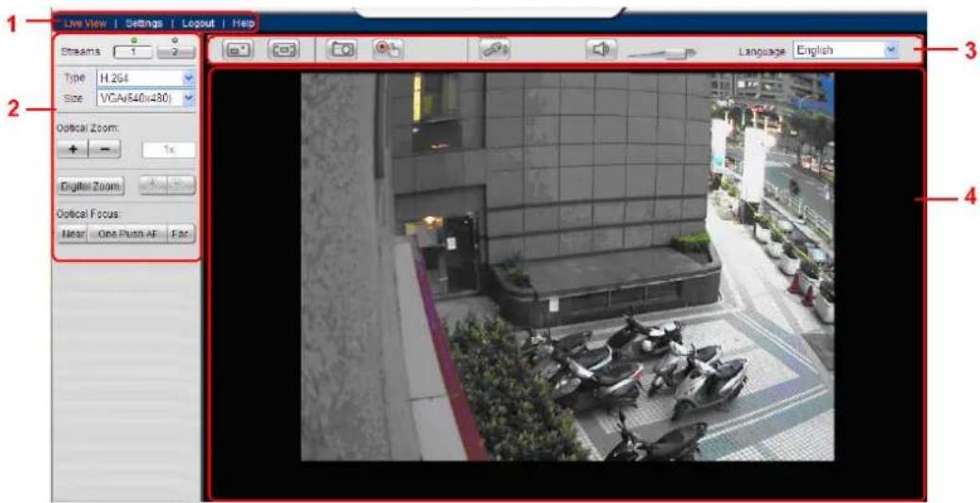
Task: Click the Logout menu link
Action: pos(198,24)
